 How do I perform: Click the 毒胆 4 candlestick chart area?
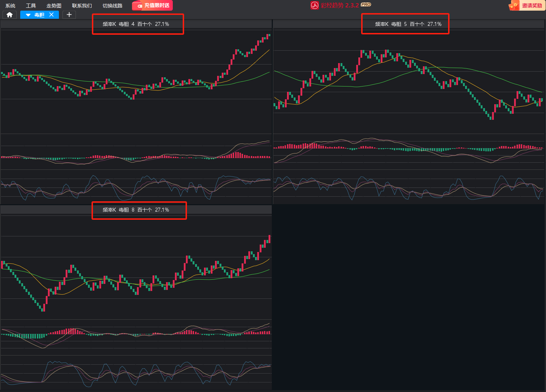pos(136,81)
